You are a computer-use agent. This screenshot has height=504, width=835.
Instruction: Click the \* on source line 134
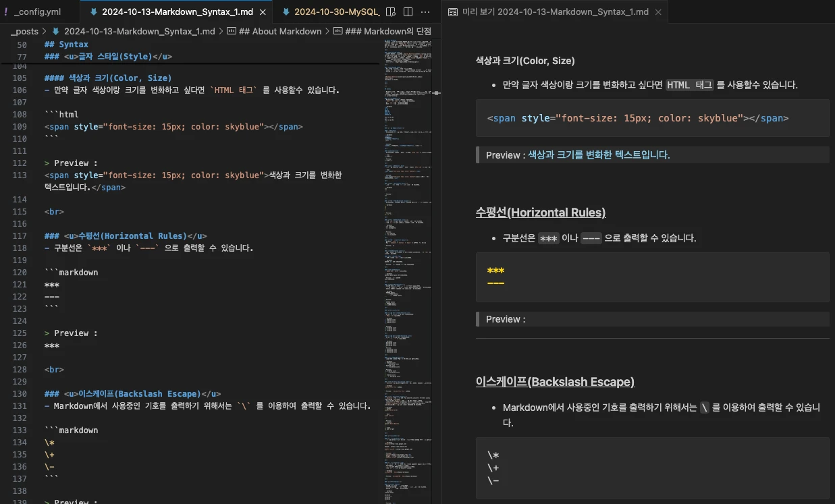[x=49, y=443]
